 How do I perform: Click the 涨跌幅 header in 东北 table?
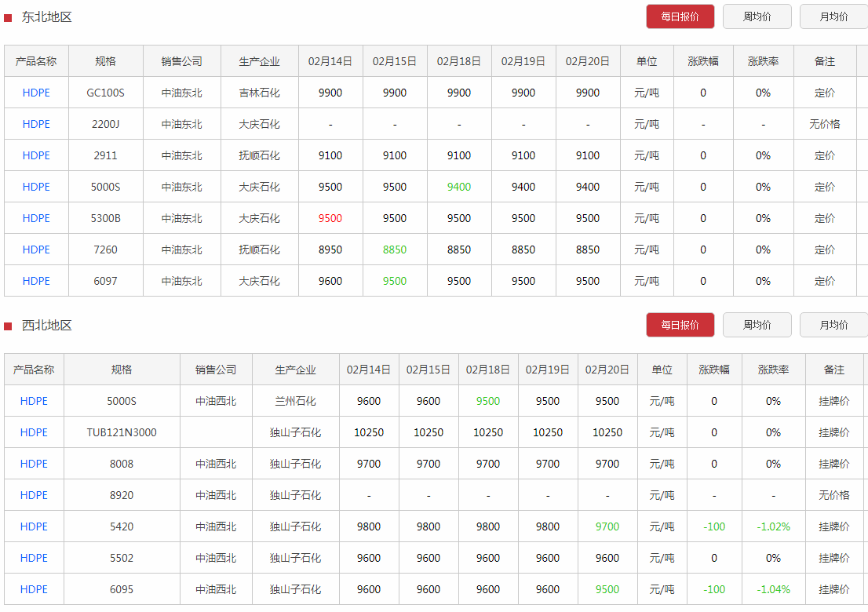click(703, 61)
